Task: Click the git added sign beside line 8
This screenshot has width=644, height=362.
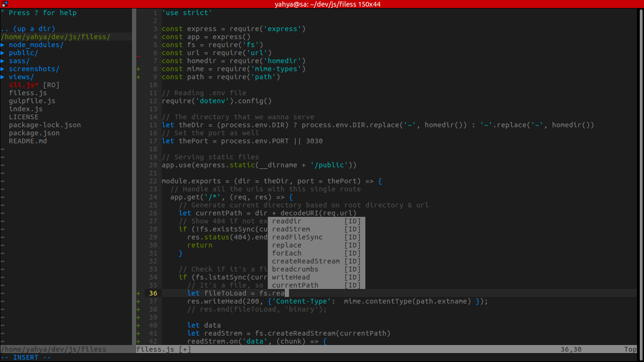Action: (x=139, y=69)
